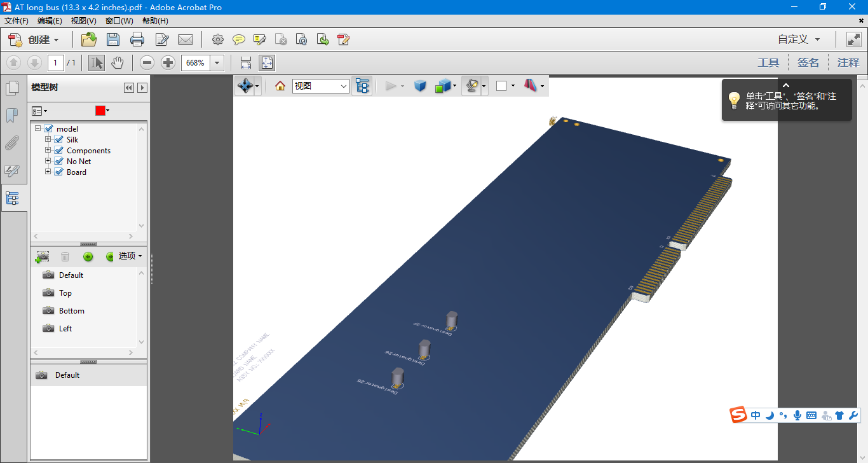Select the Hand pan tool
The image size is (868, 463).
tap(117, 62)
